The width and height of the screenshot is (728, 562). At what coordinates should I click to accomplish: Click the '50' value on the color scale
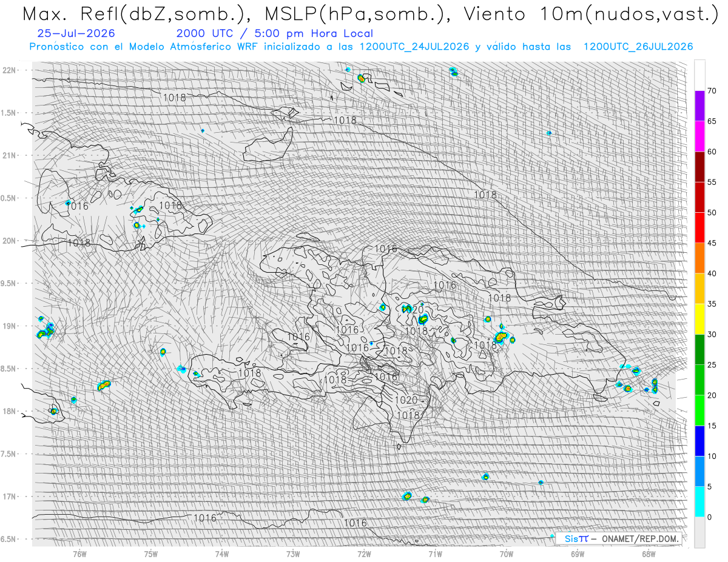tap(712, 213)
